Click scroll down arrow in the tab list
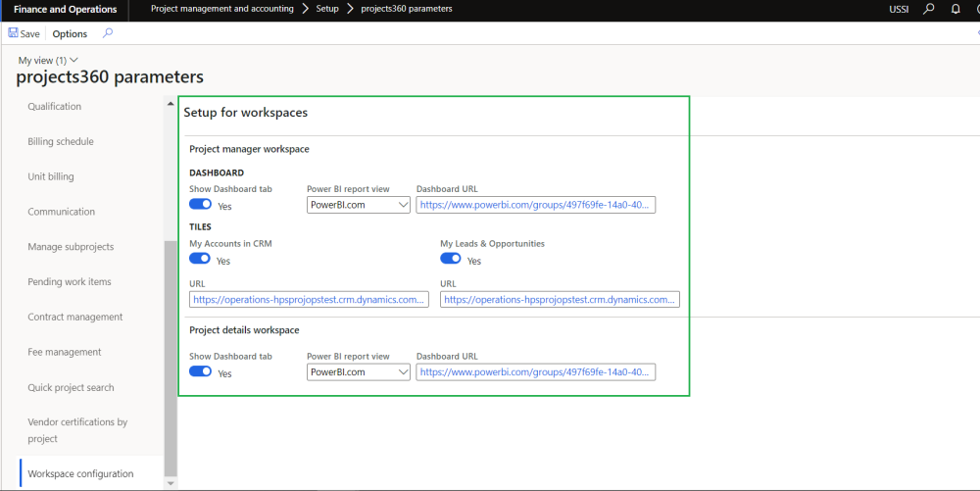This screenshot has width=980, height=491. [171, 483]
